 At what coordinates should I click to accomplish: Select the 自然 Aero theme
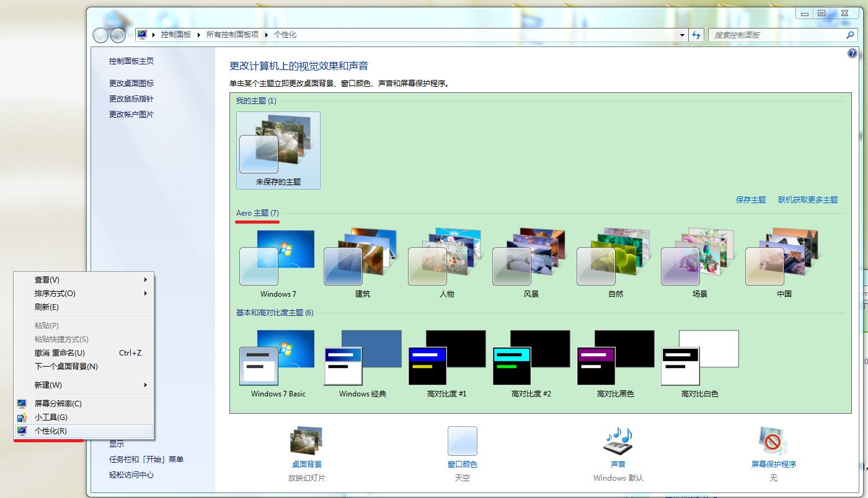pos(616,264)
